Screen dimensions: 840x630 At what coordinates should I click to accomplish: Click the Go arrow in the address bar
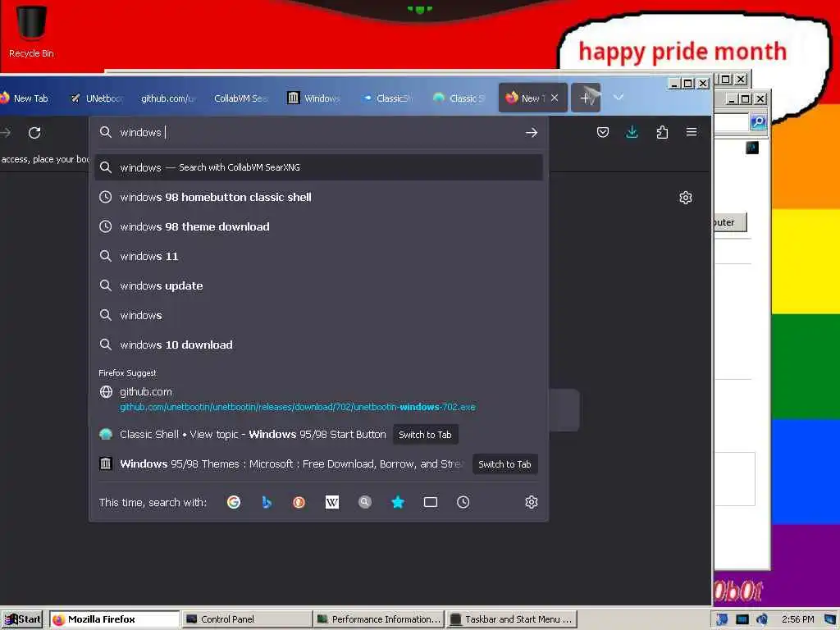click(x=531, y=132)
